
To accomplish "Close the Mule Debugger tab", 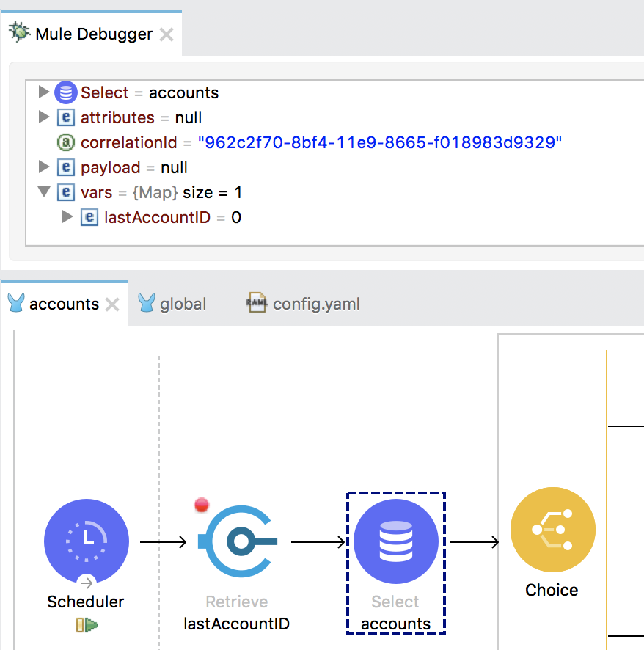I will click(x=167, y=34).
